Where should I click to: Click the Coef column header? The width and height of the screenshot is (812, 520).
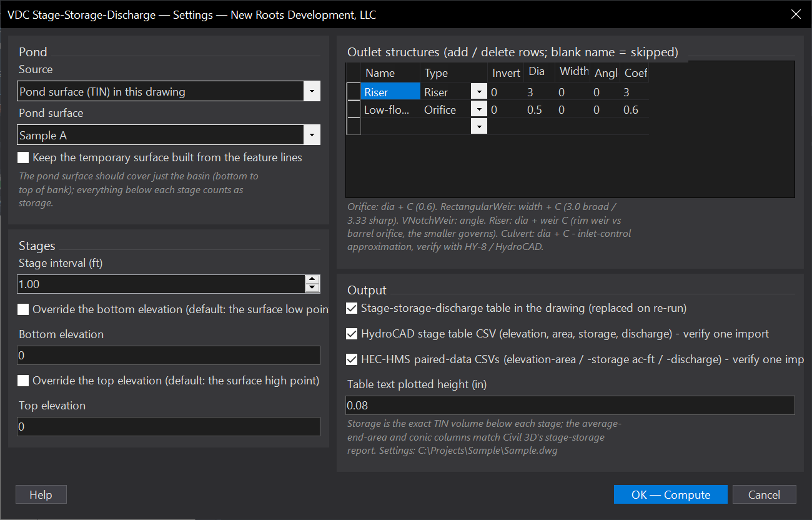point(635,72)
